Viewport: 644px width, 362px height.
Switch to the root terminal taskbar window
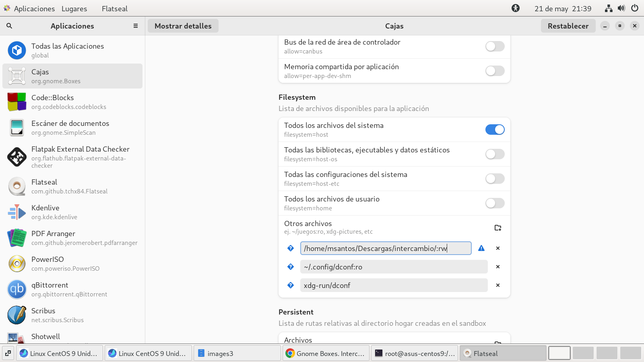415,353
